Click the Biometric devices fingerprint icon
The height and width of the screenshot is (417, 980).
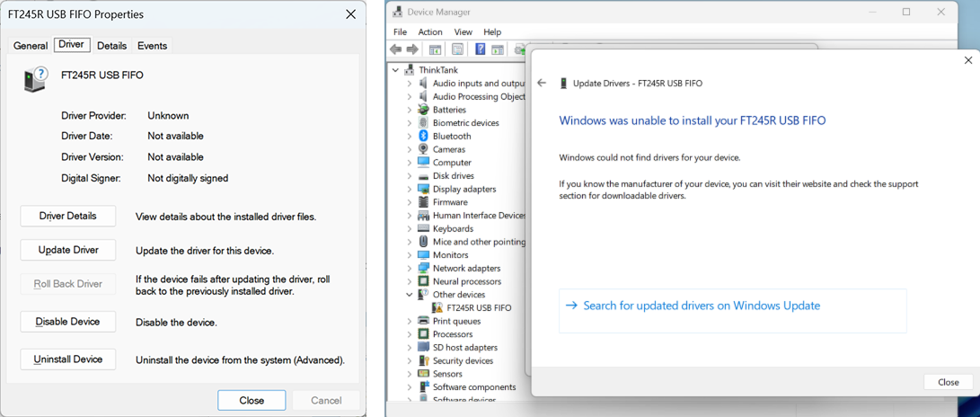pyautogui.click(x=423, y=122)
